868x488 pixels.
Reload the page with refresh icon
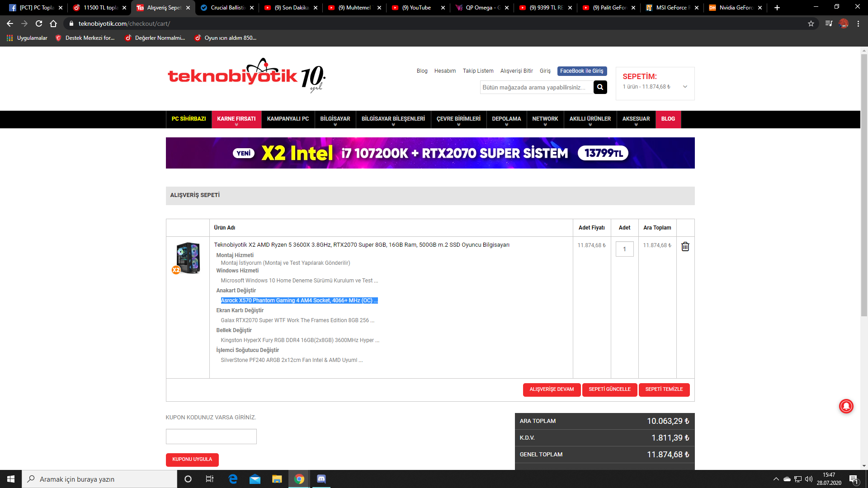pyautogui.click(x=39, y=23)
